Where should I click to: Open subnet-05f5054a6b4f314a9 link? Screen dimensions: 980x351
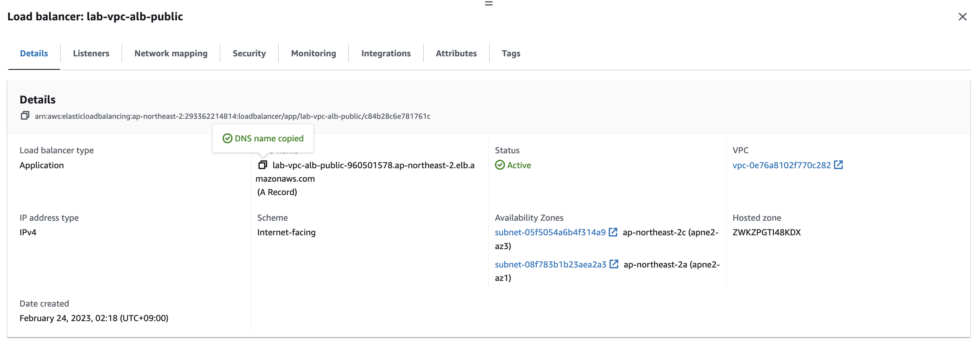tap(550, 232)
